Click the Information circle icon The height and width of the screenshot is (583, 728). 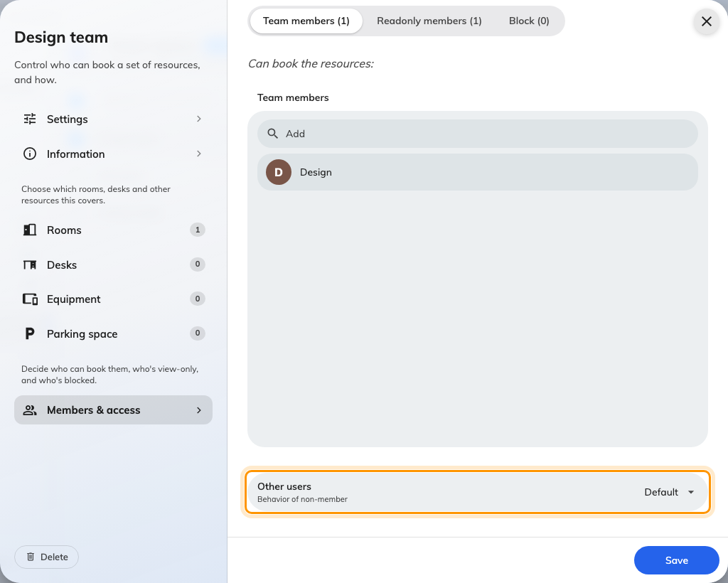[30, 154]
